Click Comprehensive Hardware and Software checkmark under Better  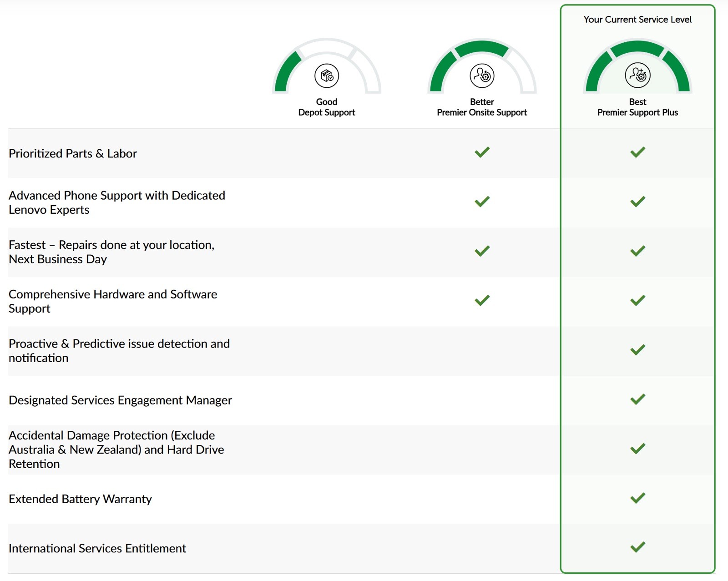tap(482, 300)
